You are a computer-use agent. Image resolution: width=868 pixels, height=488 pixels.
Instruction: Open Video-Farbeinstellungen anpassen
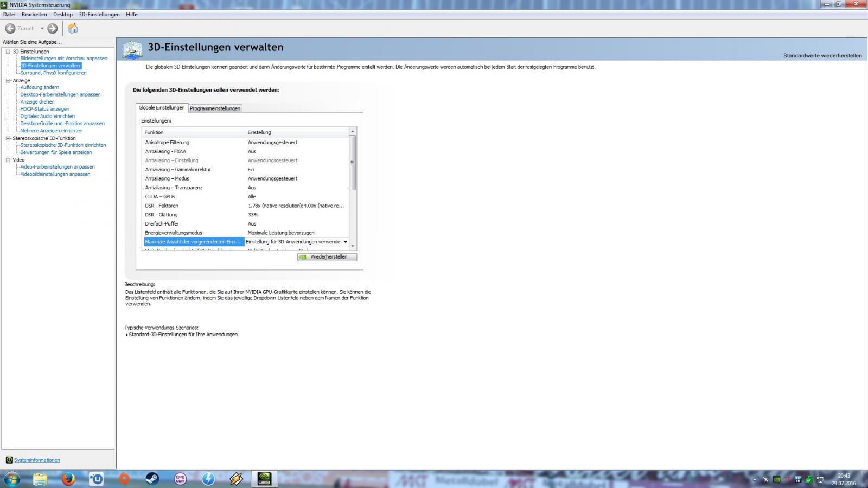[x=58, y=167]
